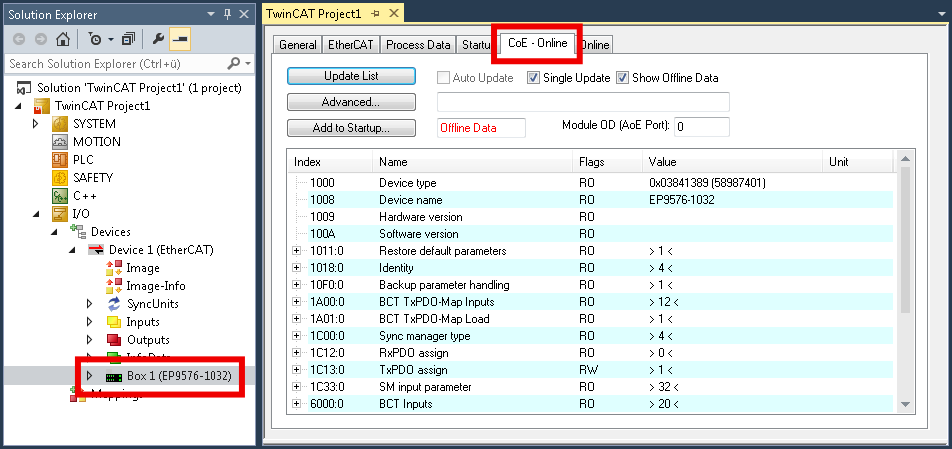Pin the Solution Explorer panel

[228, 14]
